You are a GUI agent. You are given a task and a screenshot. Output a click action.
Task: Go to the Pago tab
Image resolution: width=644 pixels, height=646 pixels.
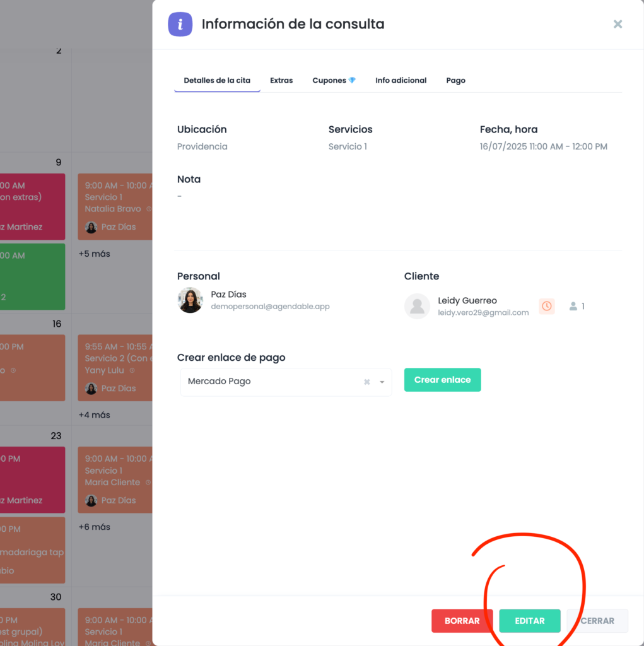pos(455,80)
